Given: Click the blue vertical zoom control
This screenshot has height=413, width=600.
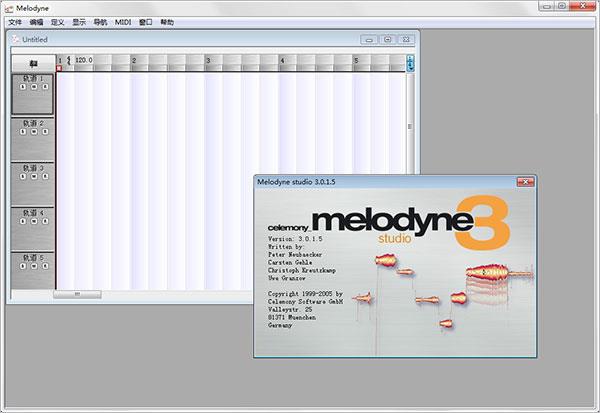Looking at the screenshot, I should click(410, 63).
